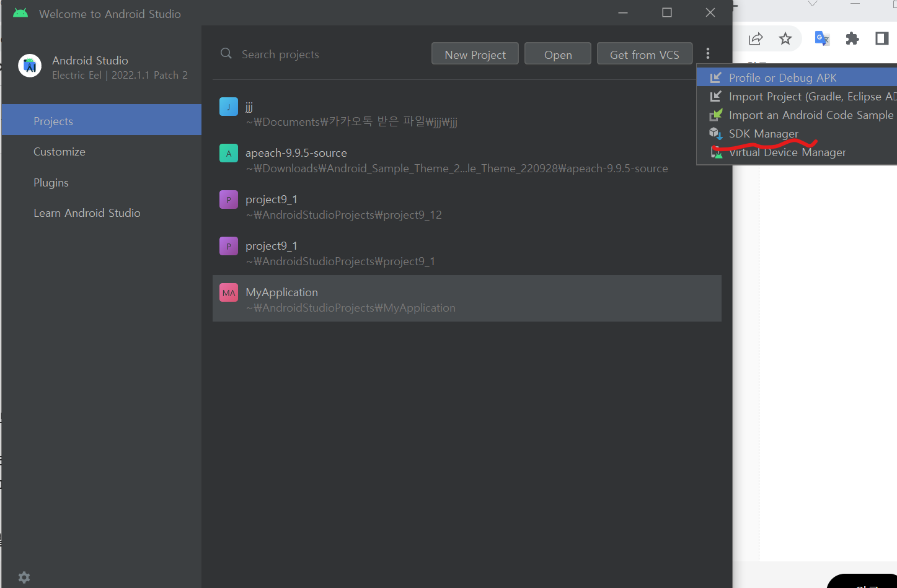This screenshot has width=897, height=588.
Task: Open the apeach-9.9.5-source project entry
Action: coord(467,160)
